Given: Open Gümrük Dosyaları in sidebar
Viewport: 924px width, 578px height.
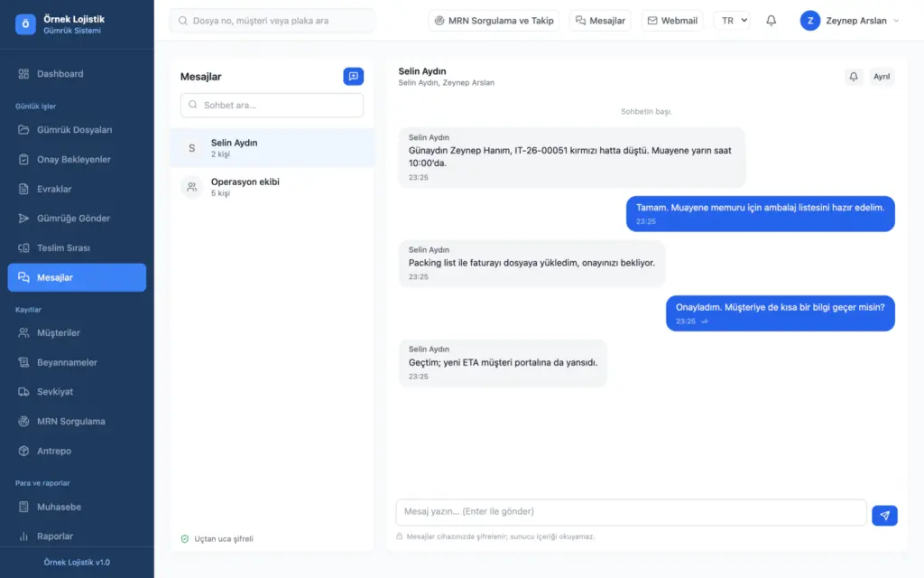Looking at the screenshot, I should 77,130.
